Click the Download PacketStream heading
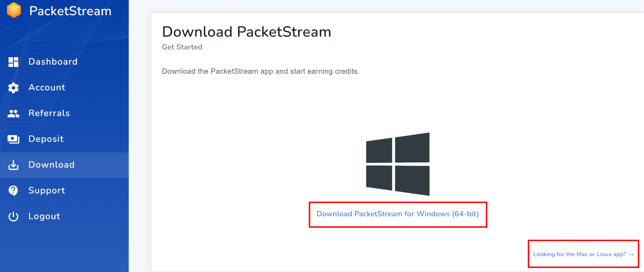The height and width of the screenshot is (272, 644). 247,32
